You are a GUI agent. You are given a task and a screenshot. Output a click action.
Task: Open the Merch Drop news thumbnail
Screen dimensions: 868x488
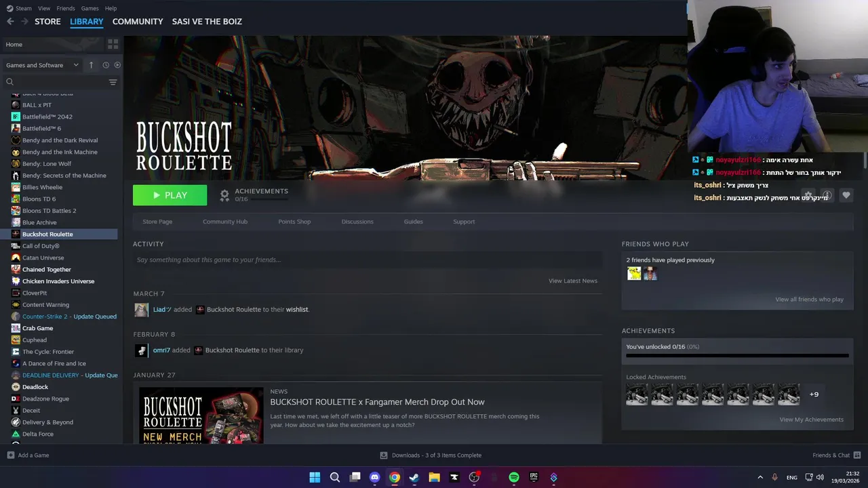[x=201, y=415]
